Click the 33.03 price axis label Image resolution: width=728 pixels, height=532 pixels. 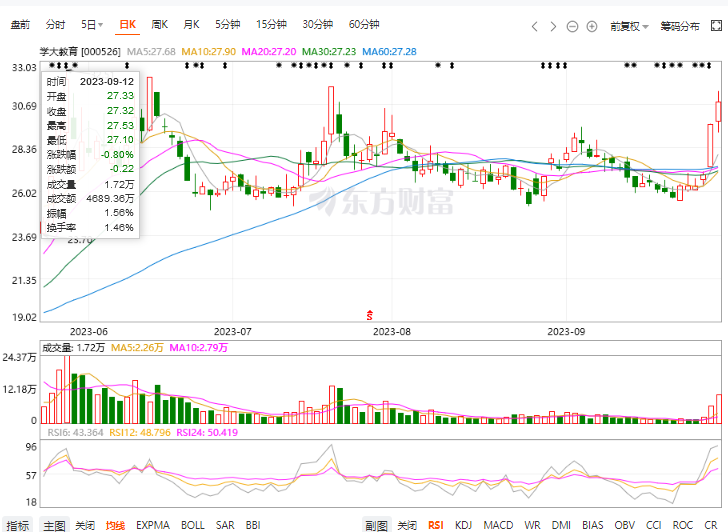(x=24, y=68)
